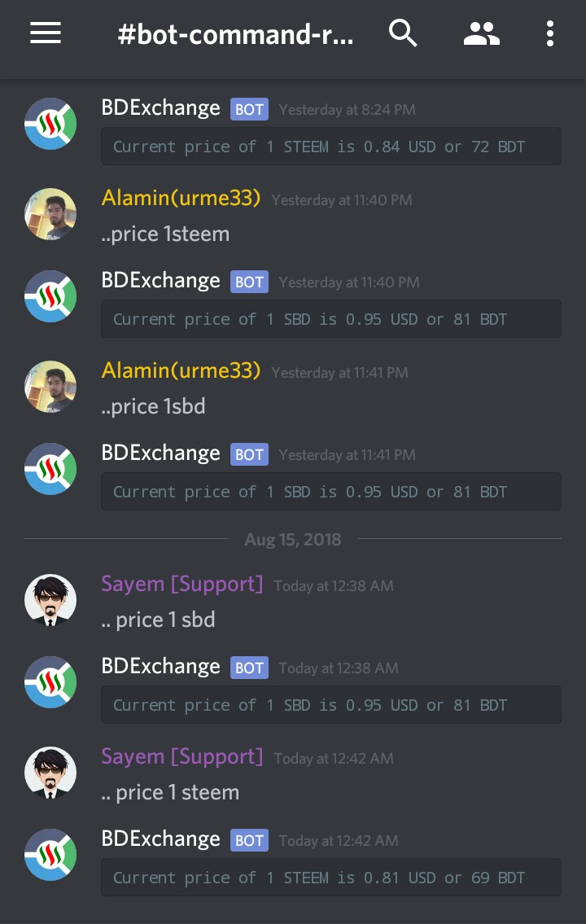Tap the timestamp 'Today at 12:38 AM' by Sayem
586x924 pixels.
coord(334,586)
